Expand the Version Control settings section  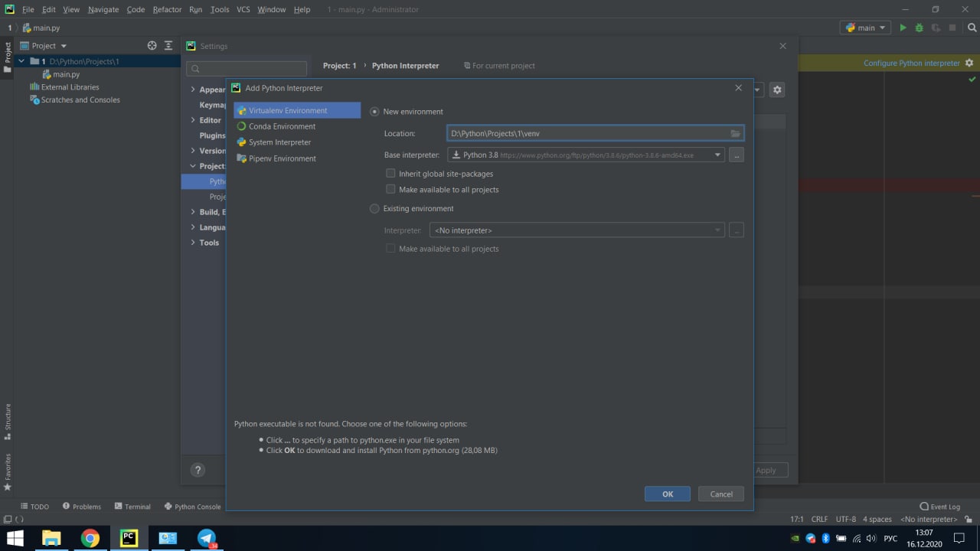coord(193,151)
